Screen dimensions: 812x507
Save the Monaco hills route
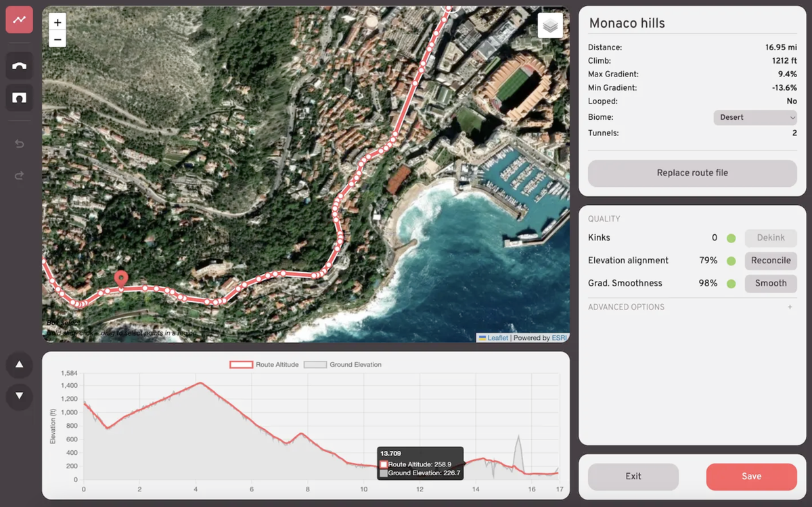751,477
